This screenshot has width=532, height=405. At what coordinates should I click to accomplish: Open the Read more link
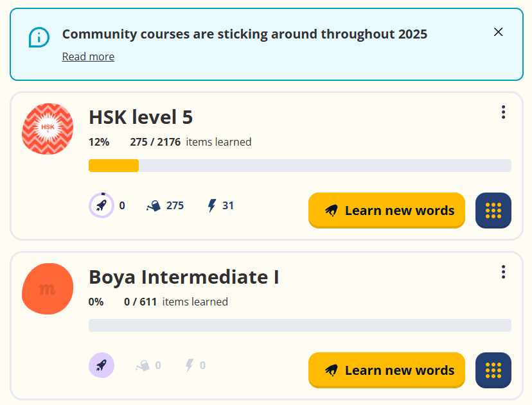click(x=88, y=56)
